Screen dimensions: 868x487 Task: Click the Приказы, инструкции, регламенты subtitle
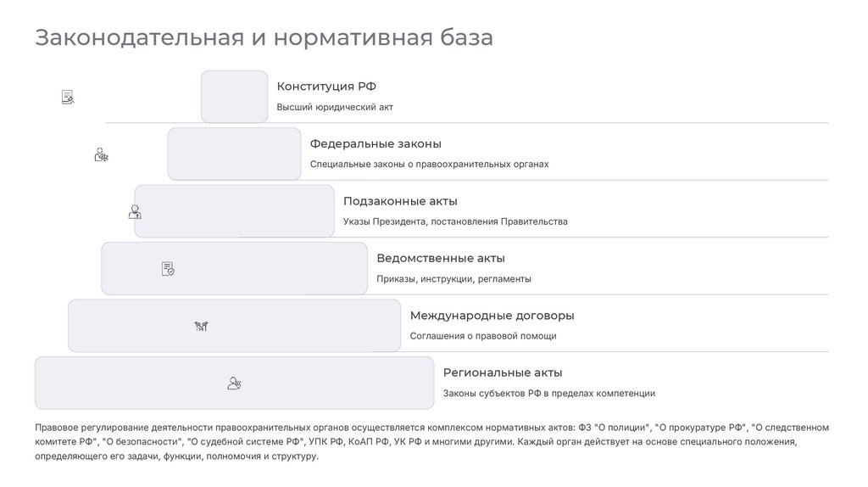click(453, 279)
